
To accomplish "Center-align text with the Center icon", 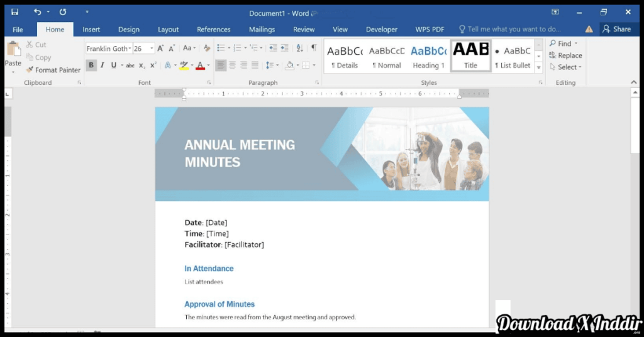I will coord(232,65).
